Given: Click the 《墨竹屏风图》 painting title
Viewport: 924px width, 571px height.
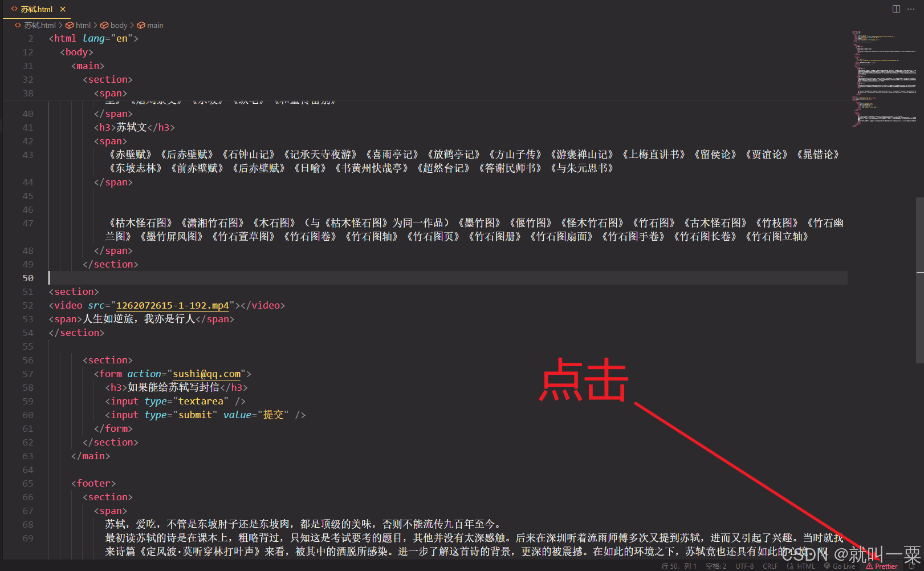Looking at the screenshot, I should tap(171, 237).
